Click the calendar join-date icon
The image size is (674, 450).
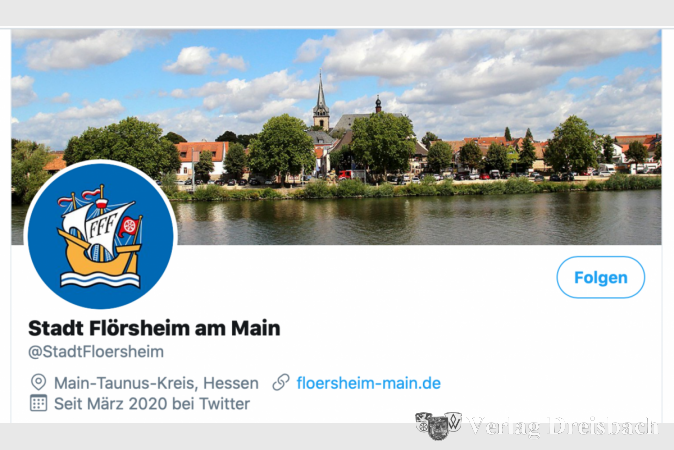pos(38,403)
